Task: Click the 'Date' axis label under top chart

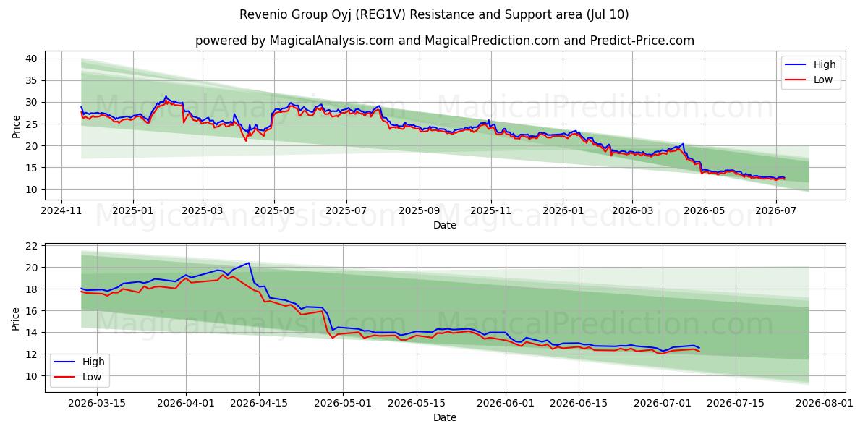Action: pyautogui.click(x=445, y=225)
